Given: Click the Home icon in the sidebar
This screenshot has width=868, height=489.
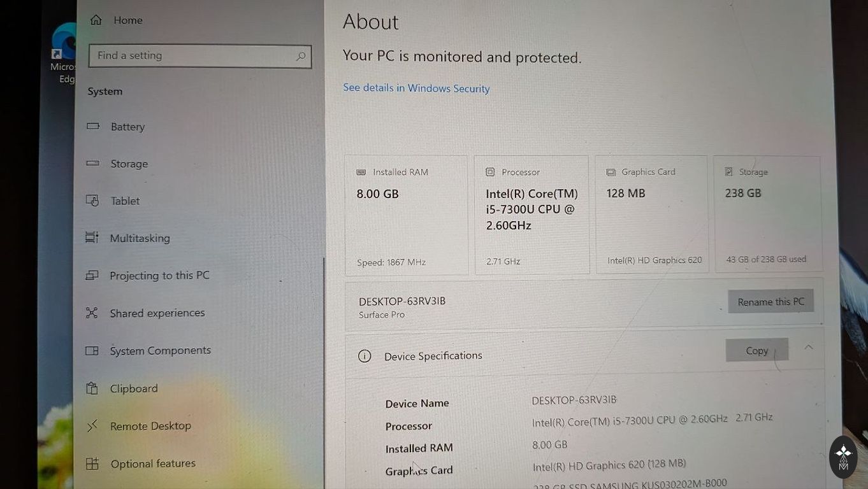Looking at the screenshot, I should click(x=96, y=20).
